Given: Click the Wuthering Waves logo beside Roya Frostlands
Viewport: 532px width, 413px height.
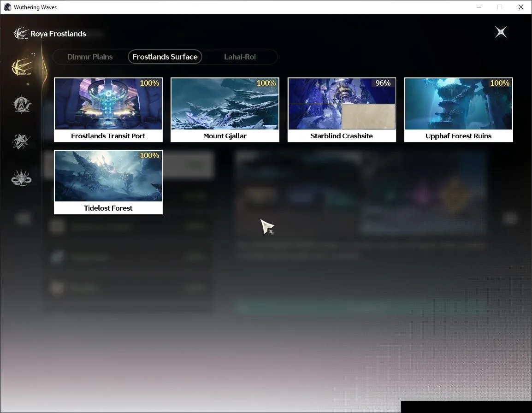Looking at the screenshot, I should 21,33.
